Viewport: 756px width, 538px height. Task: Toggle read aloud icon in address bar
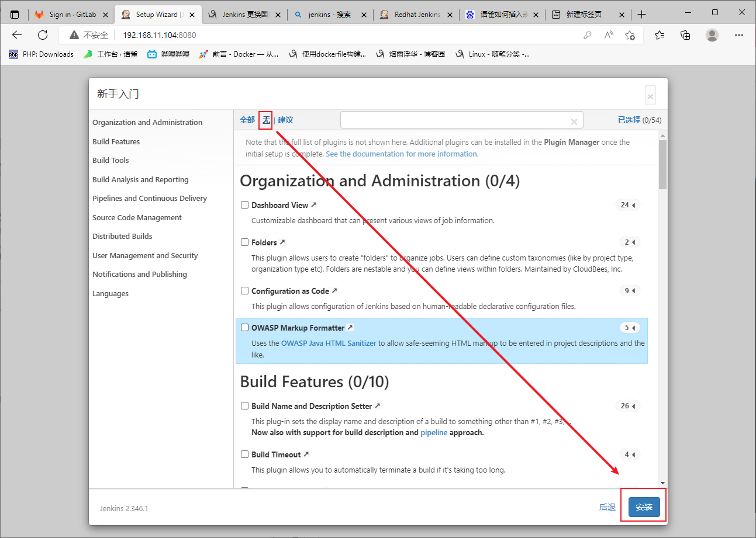pyautogui.click(x=609, y=35)
